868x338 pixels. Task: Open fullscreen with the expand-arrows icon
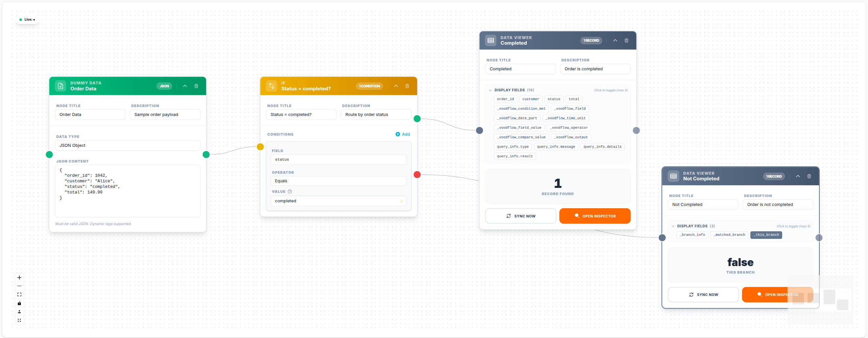19,321
